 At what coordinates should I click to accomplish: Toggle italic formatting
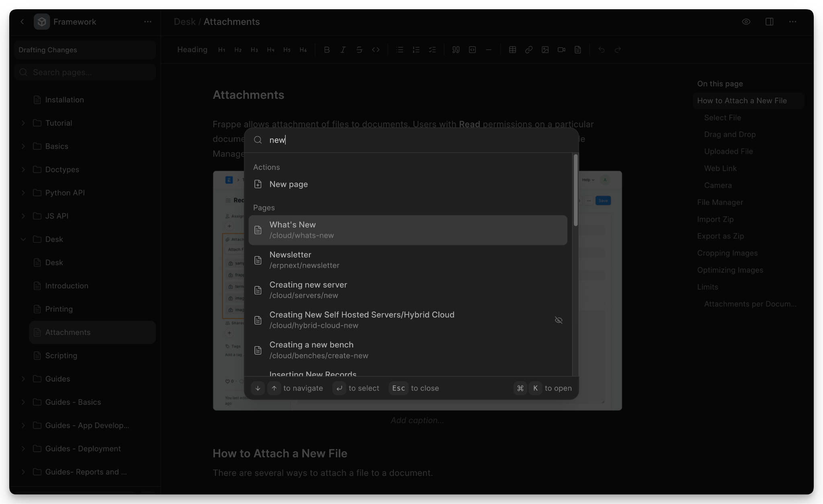tap(343, 50)
